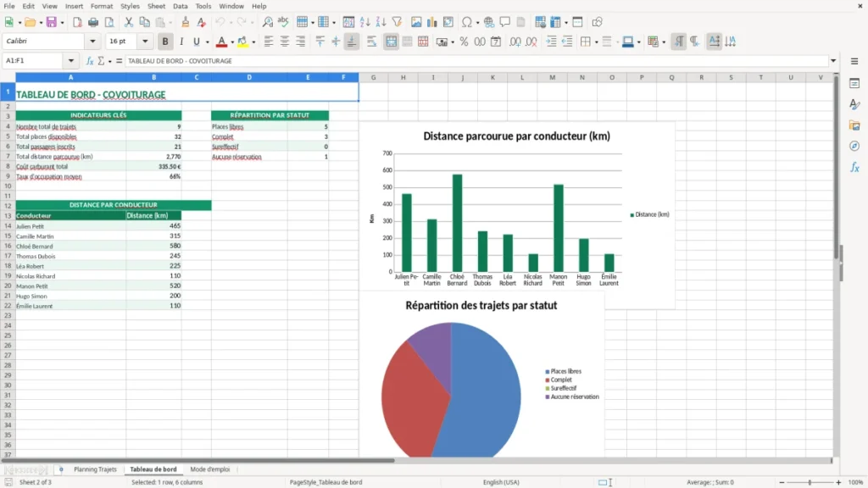The width and height of the screenshot is (868, 488).
Task: Insert a hyperlink
Action: click(489, 22)
